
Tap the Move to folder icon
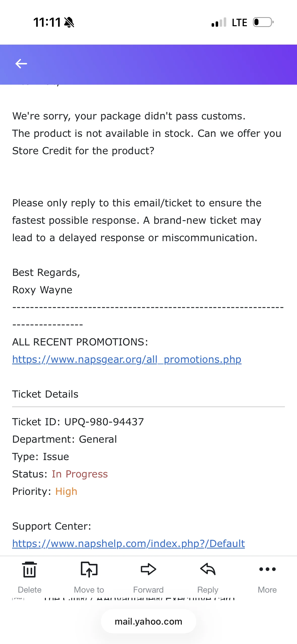pyautogui.click(x=89, y=569)
